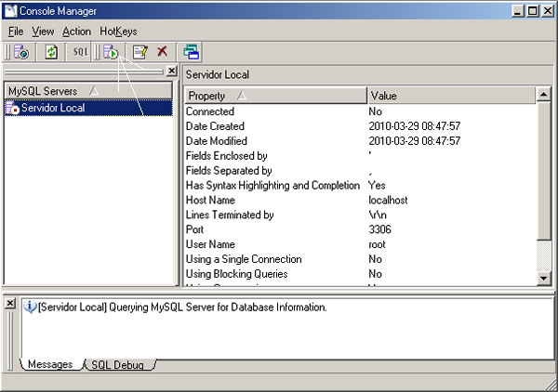Close the MySQL Servers side panel
This screenshot has height=392, width=558.
172,71
